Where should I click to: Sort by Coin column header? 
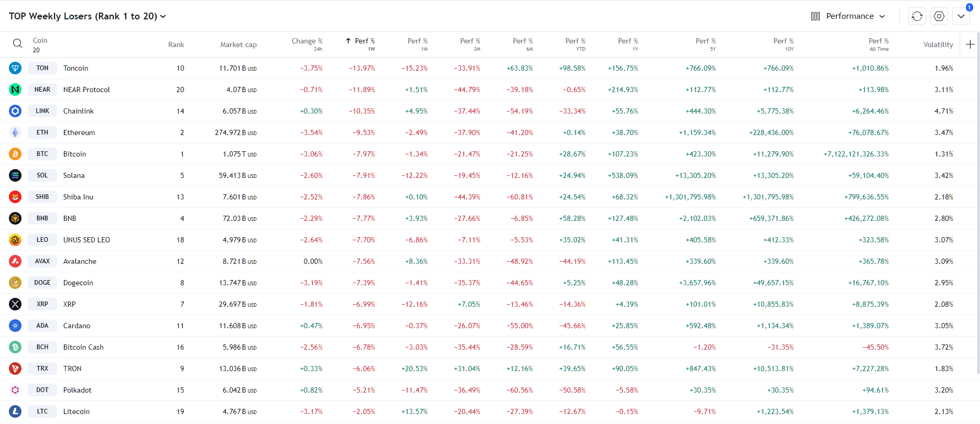40,44
